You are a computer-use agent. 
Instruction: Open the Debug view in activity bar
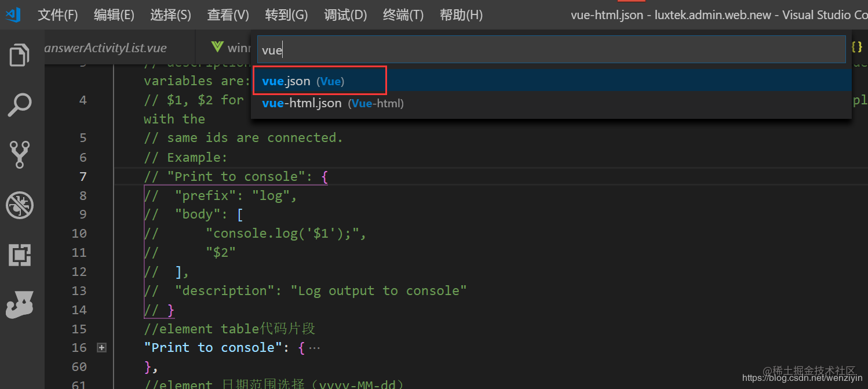pyautogui.click(x=20, y=205)
